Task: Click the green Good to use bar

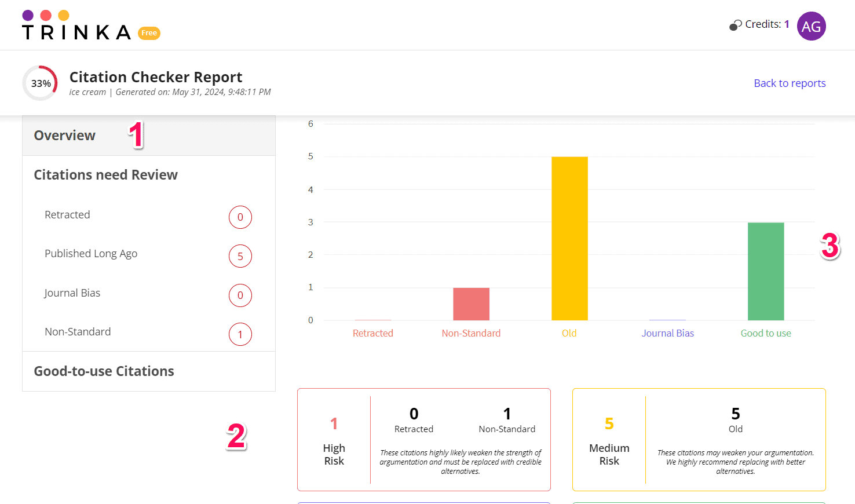Action: click(x=766, y=271)
